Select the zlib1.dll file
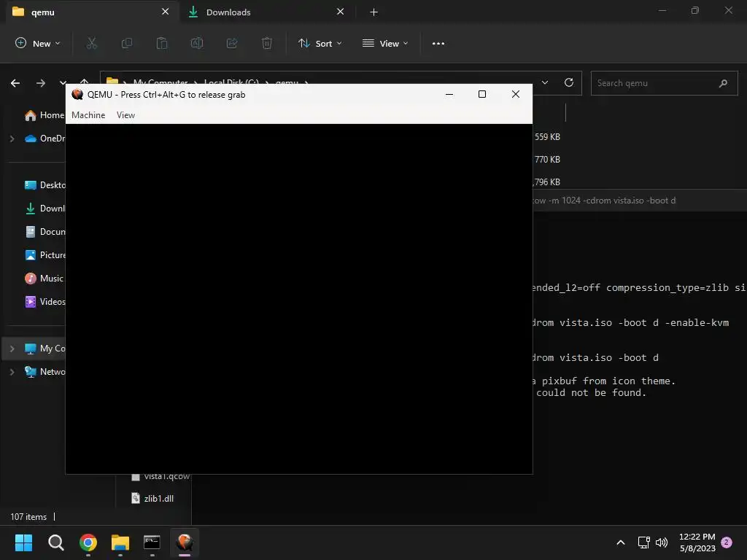Screen dimensions: 747x560 click(152, 498)
